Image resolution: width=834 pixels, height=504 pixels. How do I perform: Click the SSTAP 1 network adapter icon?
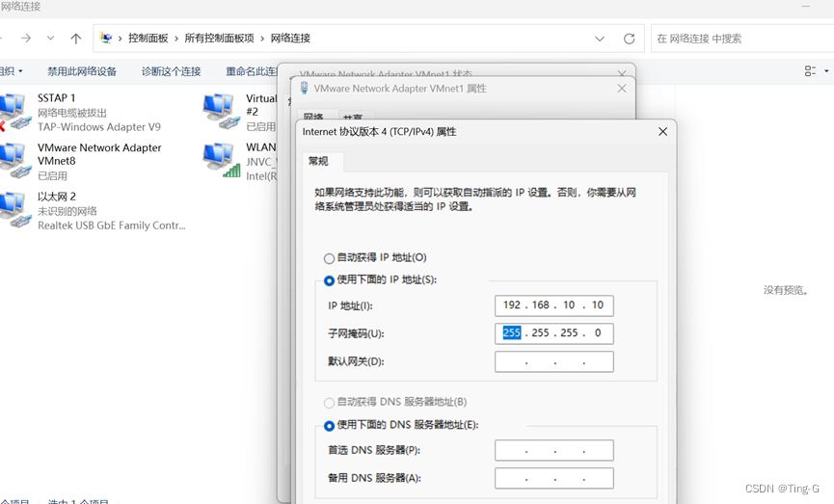coord(14,112)
